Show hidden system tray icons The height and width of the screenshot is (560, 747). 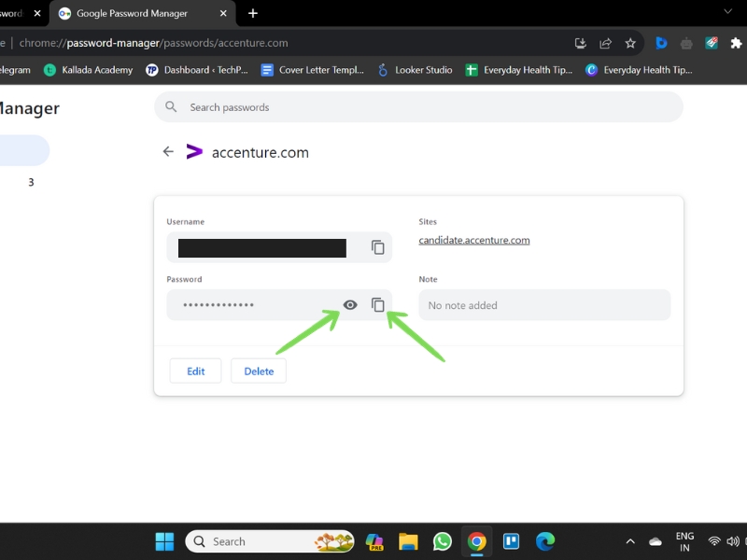630,541
